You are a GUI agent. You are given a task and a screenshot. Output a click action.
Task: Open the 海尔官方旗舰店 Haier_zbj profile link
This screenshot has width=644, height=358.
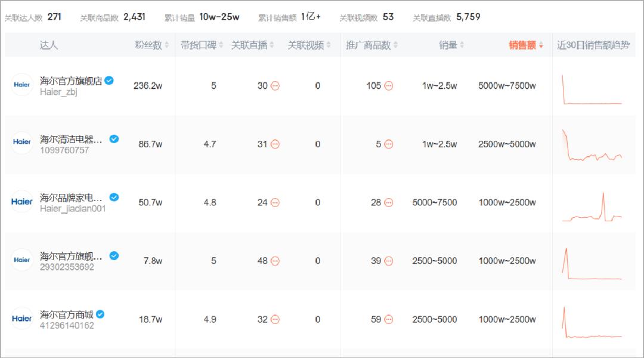pos(70,81)
